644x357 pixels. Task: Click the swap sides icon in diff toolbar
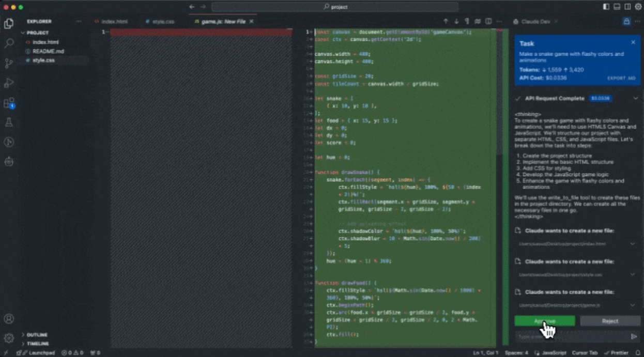(478, 22)
